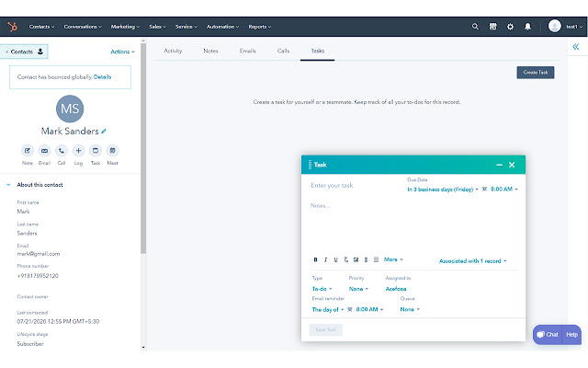Minimize the Task dialog
Screen dimensions: 588x368
[499, 165]
